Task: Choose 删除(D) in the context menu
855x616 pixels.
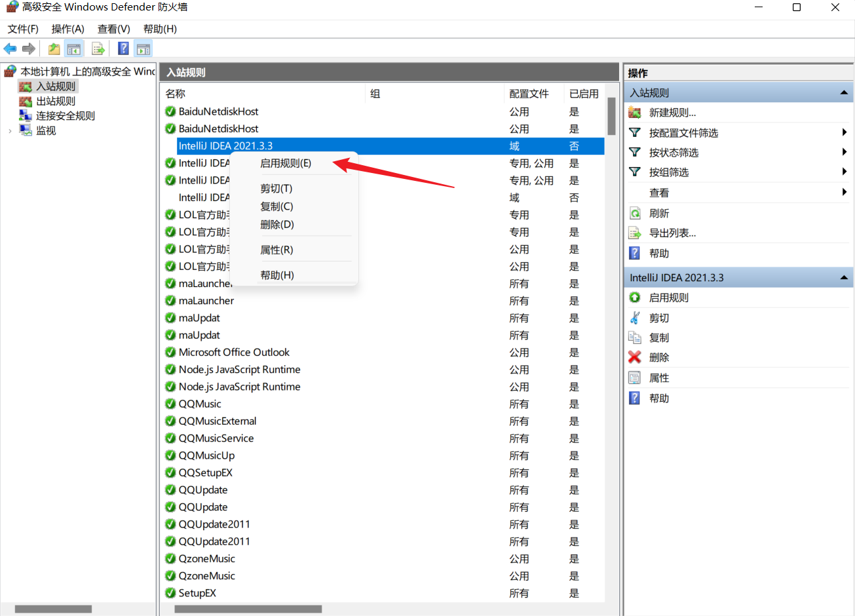Action: pos(277,224)
